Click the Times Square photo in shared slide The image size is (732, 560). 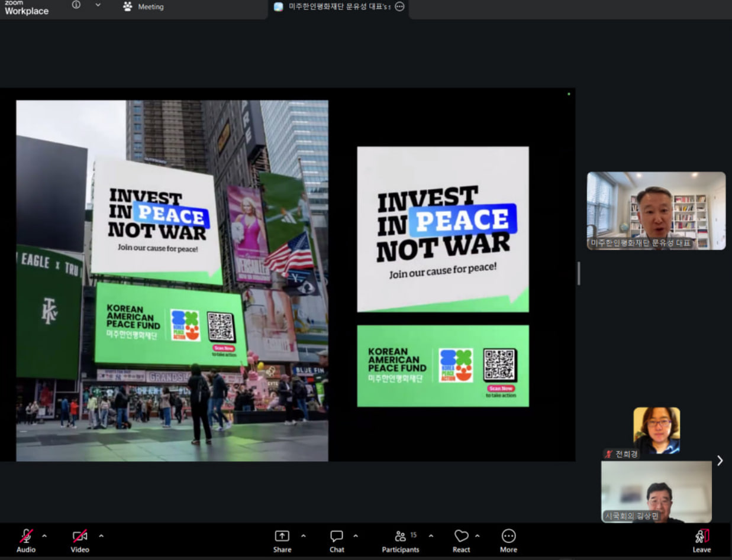(x=172, y=280)
